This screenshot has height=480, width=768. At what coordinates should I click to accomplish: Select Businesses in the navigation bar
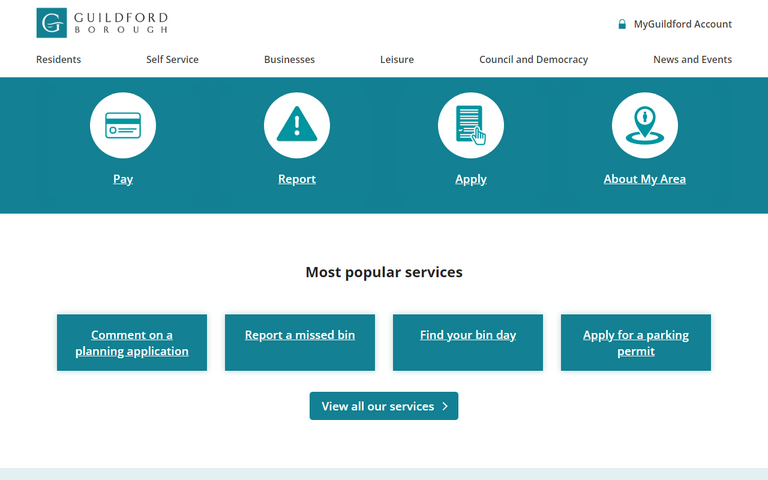(x=289, y=60)
